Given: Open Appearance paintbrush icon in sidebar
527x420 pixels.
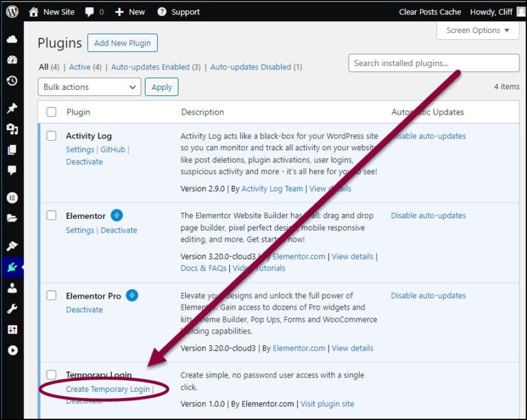Looking at the screenshot, I should coord(12,246).
